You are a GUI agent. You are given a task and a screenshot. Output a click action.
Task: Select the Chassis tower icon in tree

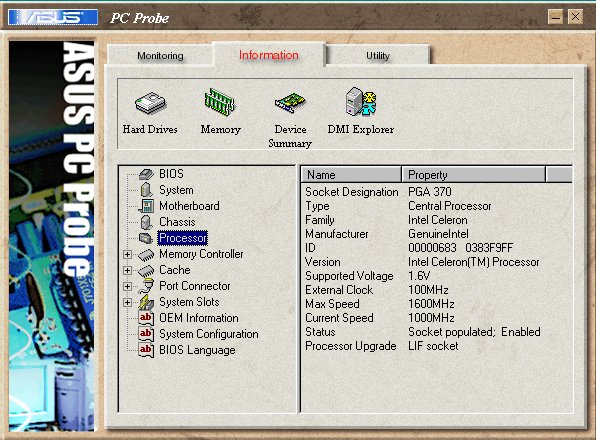point(146,222)
